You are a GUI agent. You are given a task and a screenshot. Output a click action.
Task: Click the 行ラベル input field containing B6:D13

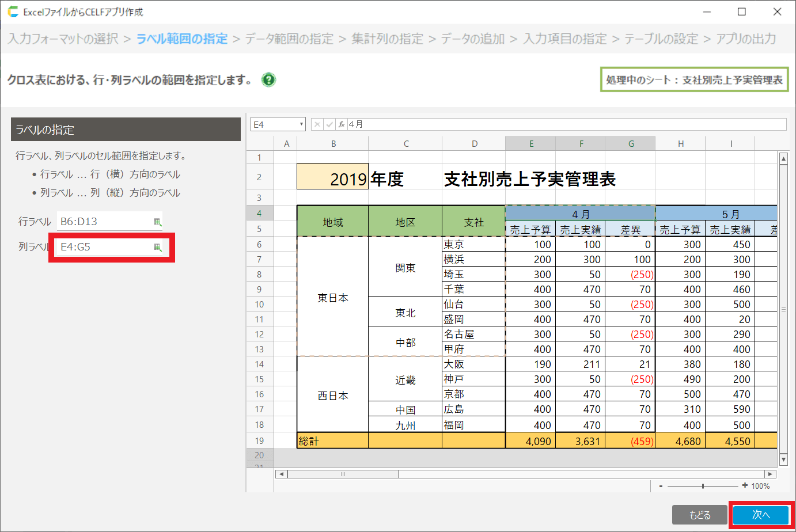(x=104, y=222)
